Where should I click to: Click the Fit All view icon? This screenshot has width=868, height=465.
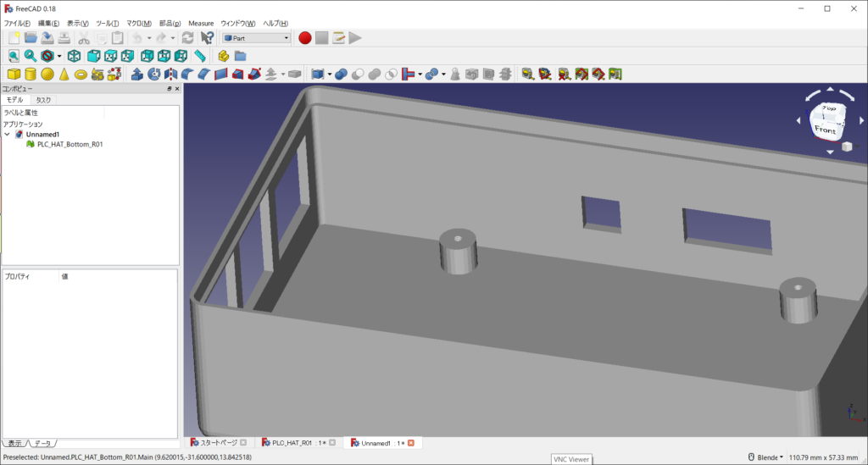(x=14, y=56)
